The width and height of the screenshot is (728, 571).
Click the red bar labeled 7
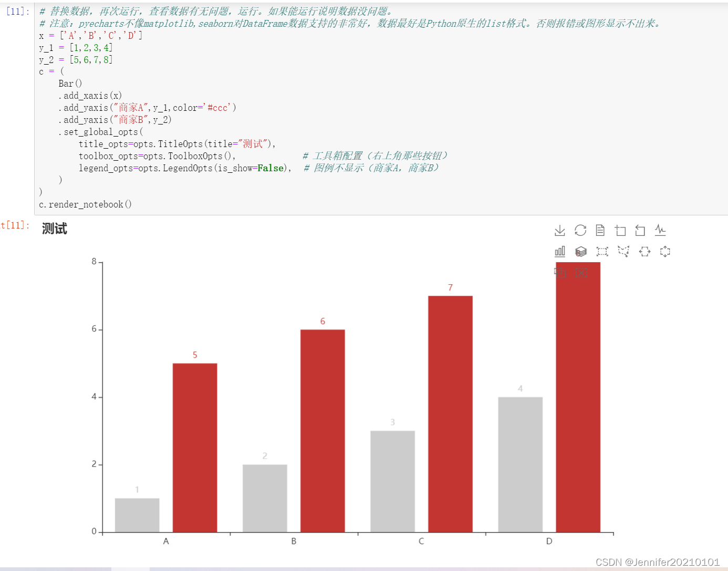450,414
